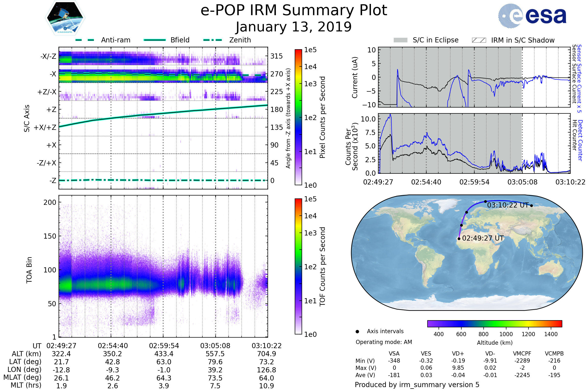This screenshot has height=392, width=588.
Task: Click the Produced by irm_summary version 5 text
Action: pos(417,385)
